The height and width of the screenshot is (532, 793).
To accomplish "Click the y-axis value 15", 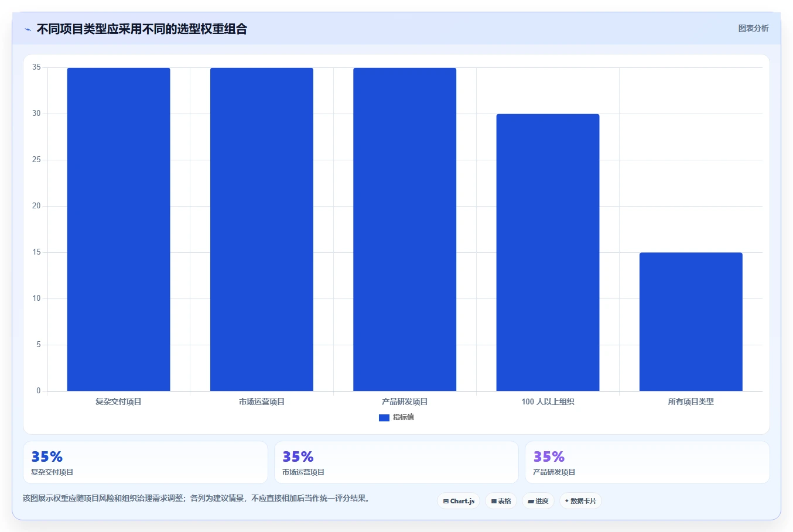I will pos(37,252).
